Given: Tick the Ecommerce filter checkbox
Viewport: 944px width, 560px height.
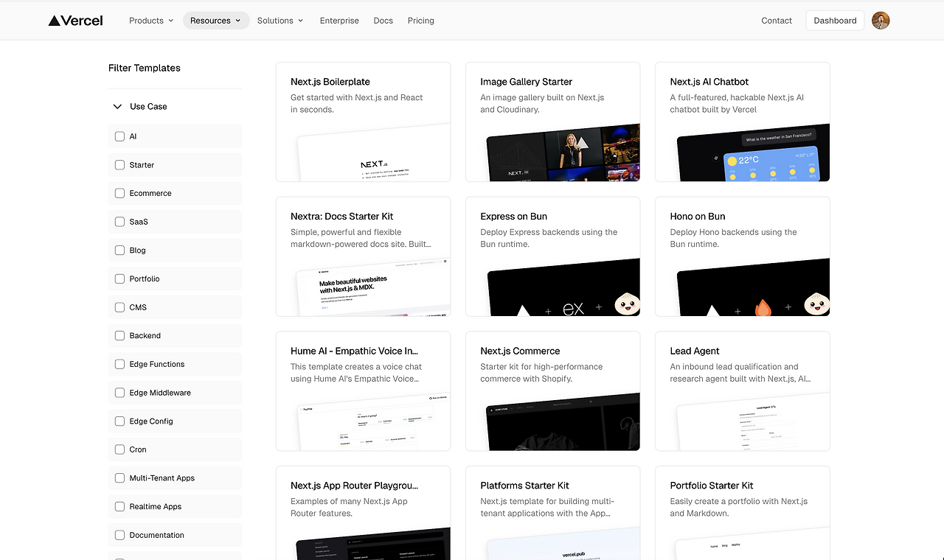Looking at the screenshot, I should (x=119, y=193).
